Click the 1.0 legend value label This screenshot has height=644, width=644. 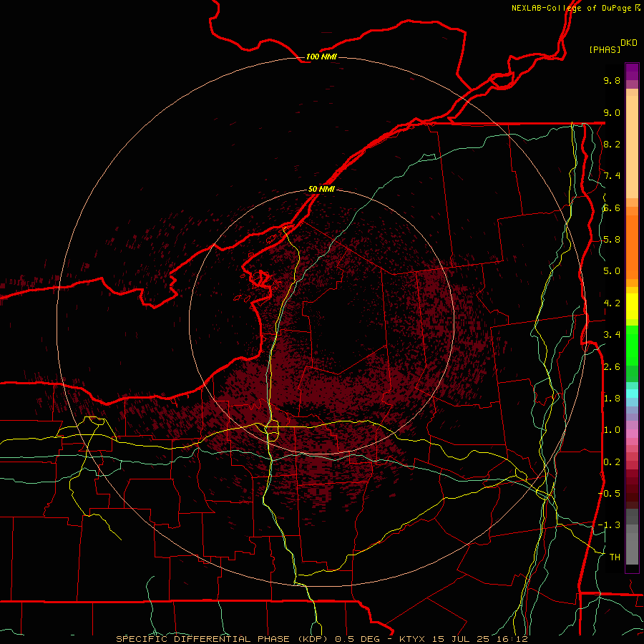pos(612,430)
